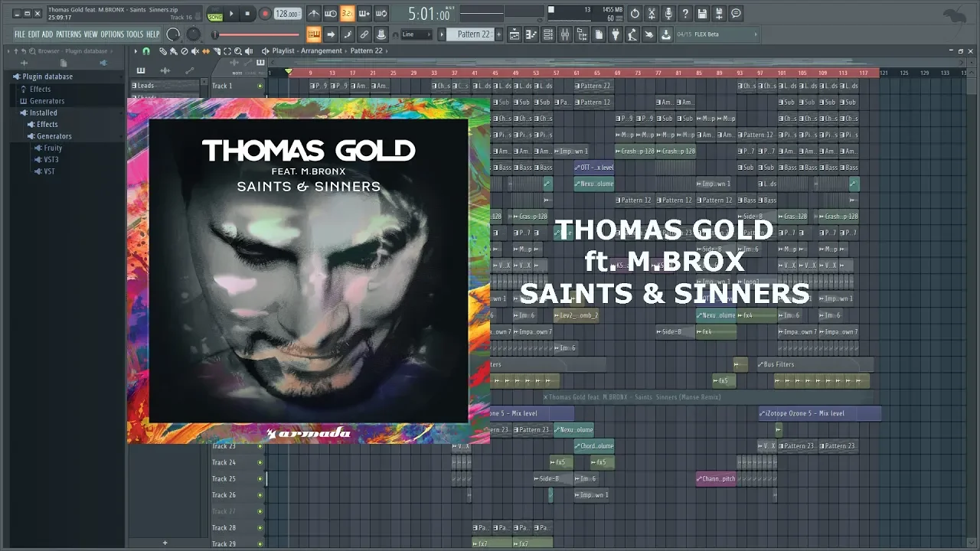Toggle the overdub recording icon
Screen dimensions: 980x551
364,14
